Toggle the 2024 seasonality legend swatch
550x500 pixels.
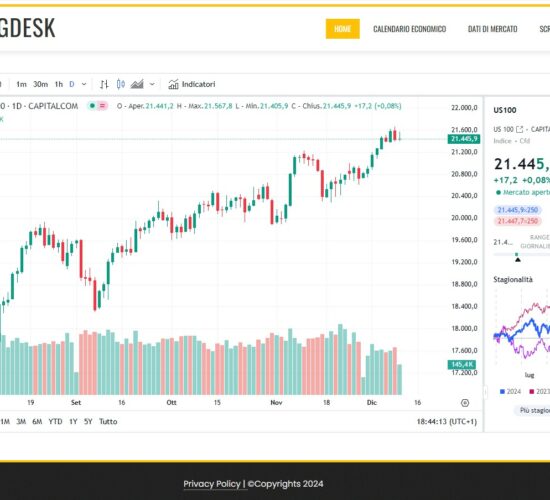tap(502, 391)
